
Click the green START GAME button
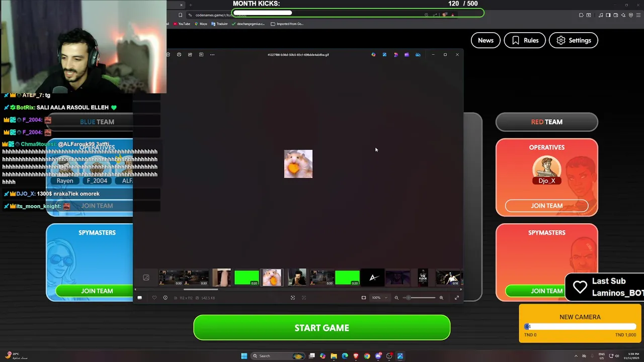(321, 328)
